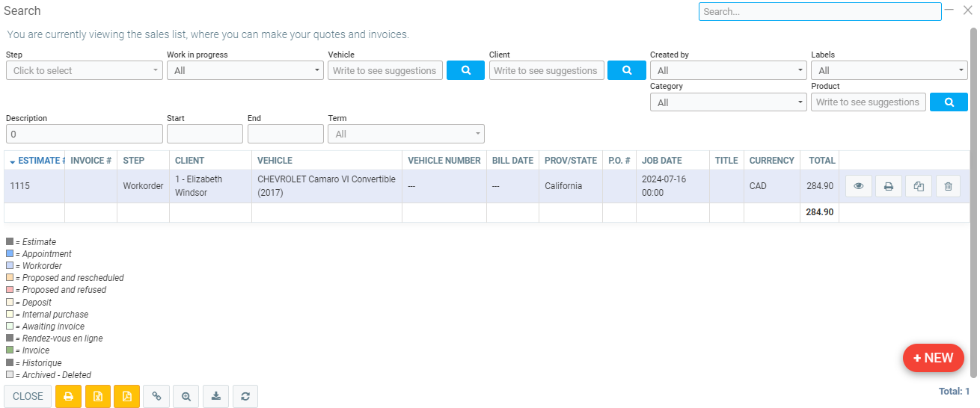Open the Created by dropdown

[x=727, y=70]
